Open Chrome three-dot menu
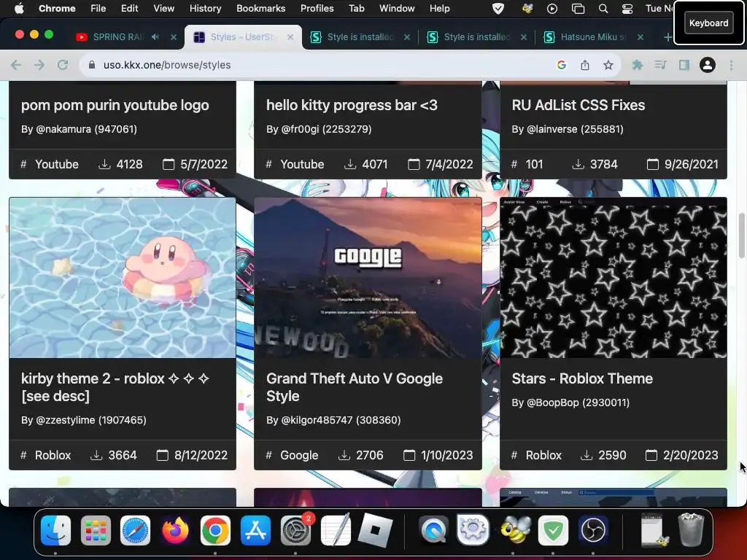 pos(731,65)
